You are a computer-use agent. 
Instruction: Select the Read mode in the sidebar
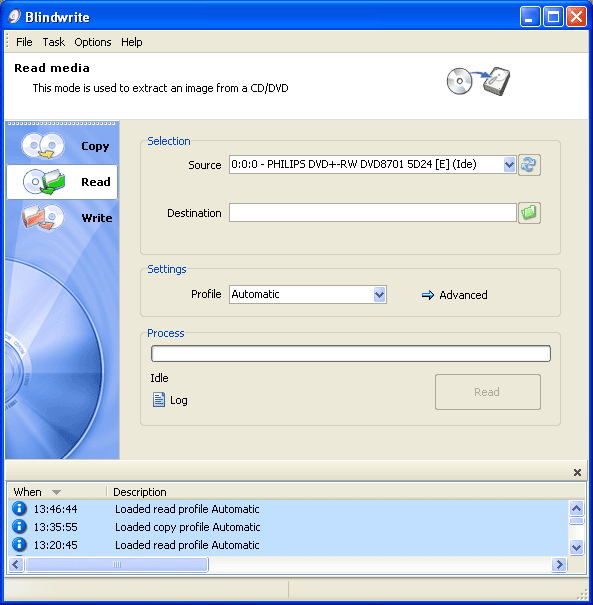pos(62,182)
